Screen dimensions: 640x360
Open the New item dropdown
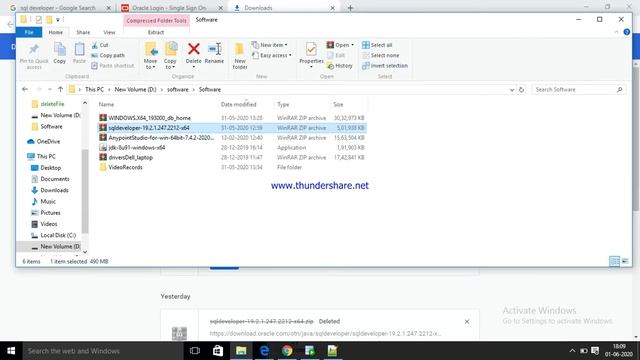269,45
